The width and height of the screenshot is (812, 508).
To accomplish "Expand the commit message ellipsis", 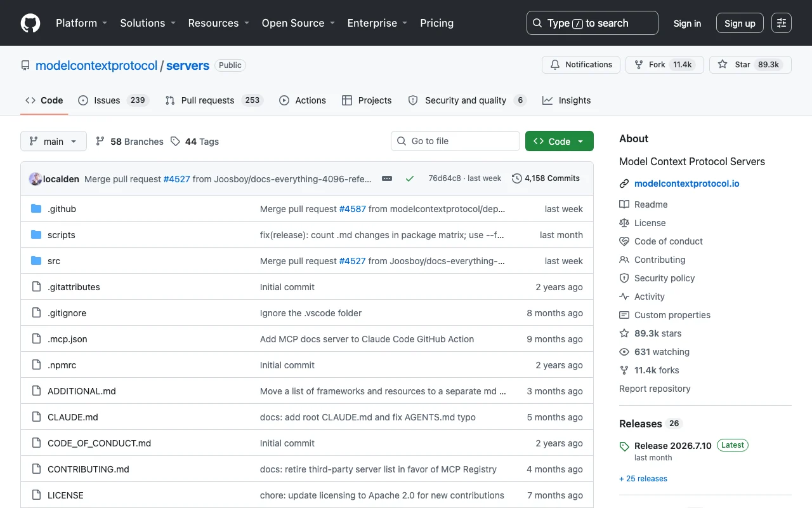I will click(x=387, y=178).
